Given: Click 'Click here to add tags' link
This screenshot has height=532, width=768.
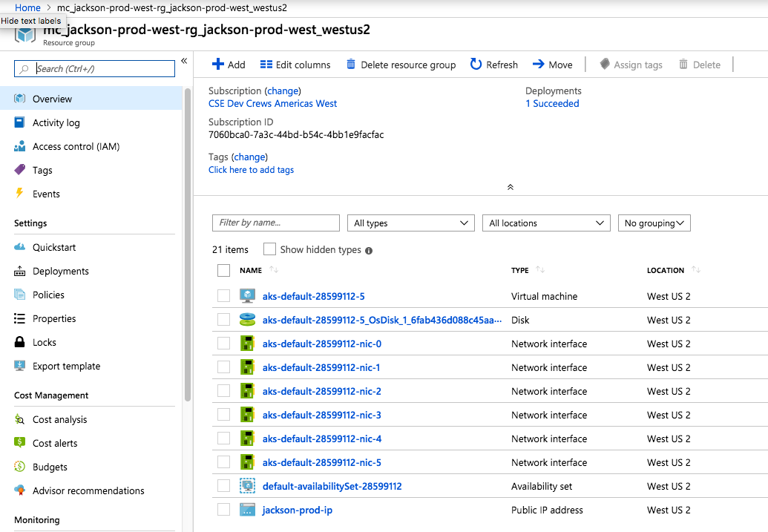Looking at the screenshot, I should pos(251,169).
